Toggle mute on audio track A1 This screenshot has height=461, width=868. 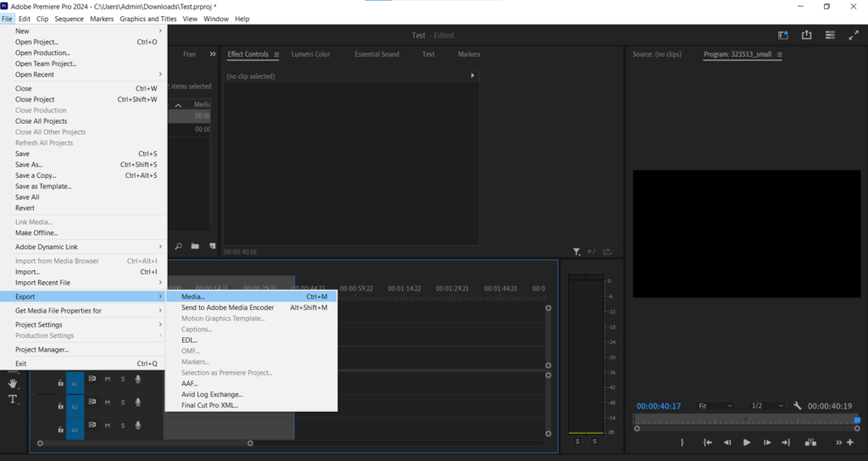point(108,379)
